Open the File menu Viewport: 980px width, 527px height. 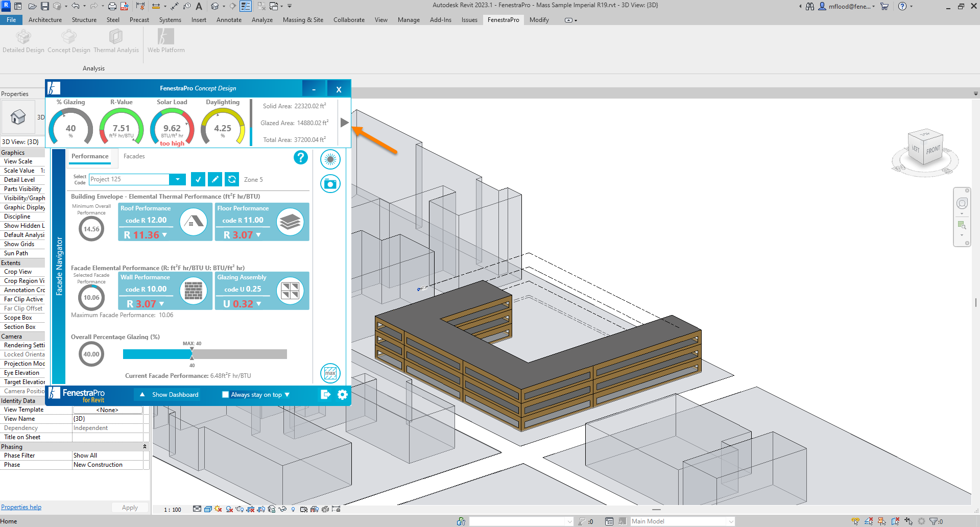click(11, 20)
